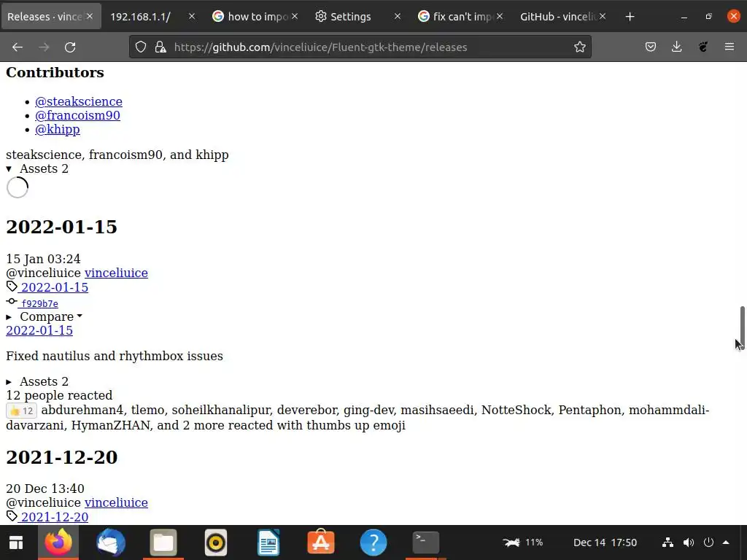Open the tracking protection shield icon
Image resolution: width=747 pixels, height=560 pixels.
click(141, 47)
